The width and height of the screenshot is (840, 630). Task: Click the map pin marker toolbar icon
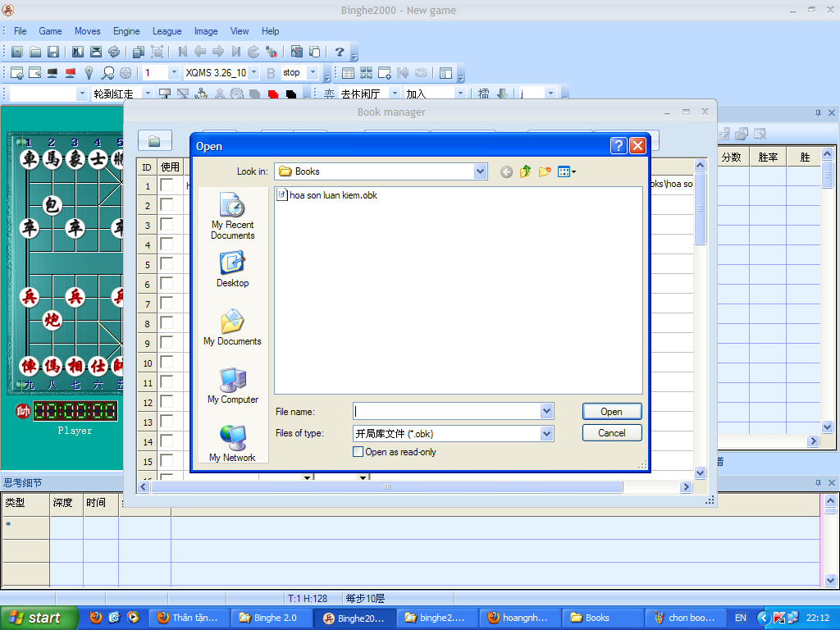89,73
